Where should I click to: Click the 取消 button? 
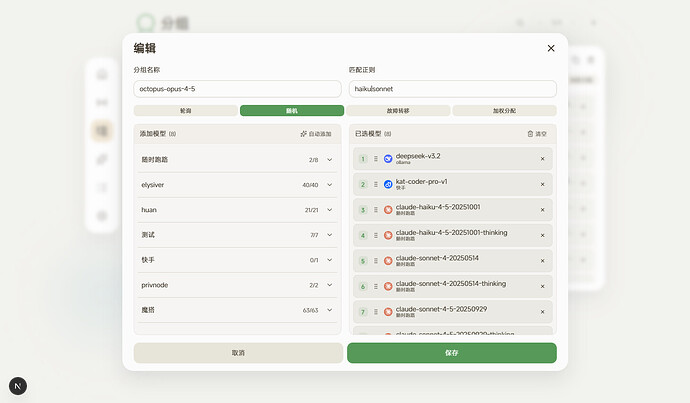click(x=238, y=353)
